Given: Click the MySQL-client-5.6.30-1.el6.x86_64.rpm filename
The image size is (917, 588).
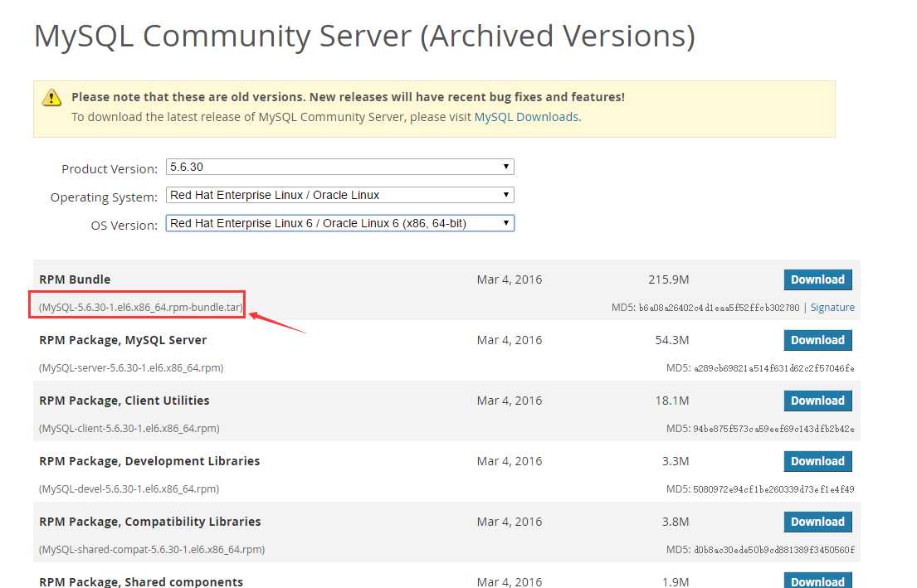Looking at the screenshot, I should pos(129,429).
